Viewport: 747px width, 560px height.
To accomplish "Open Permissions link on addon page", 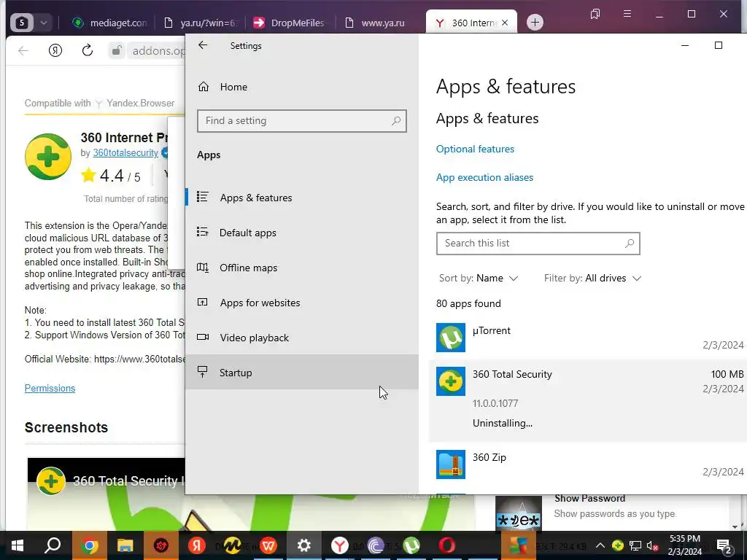I will (50, 388).
